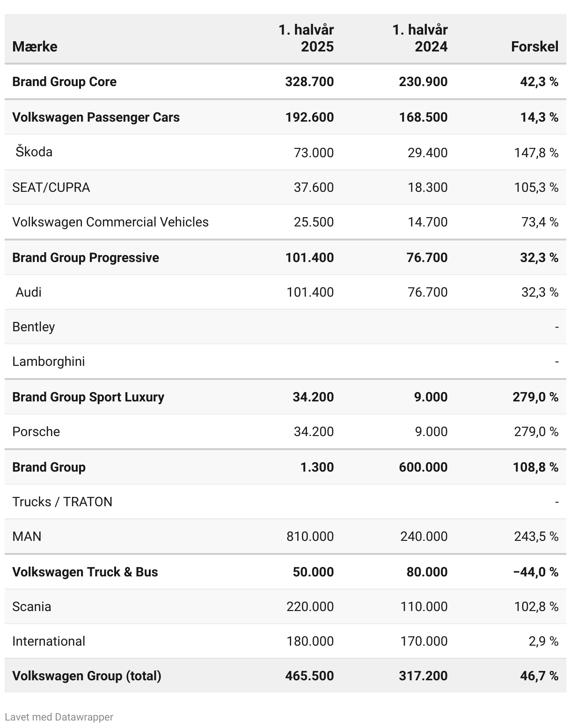Select the Volkswagen Group (total) row label
571x728 pixels.
pos(87,676)
